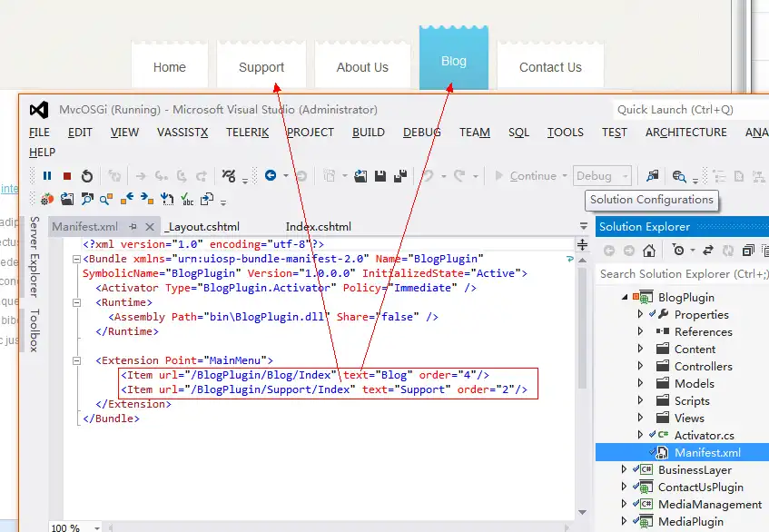Go to previous scope in VA toolbar

pos(127,198)
